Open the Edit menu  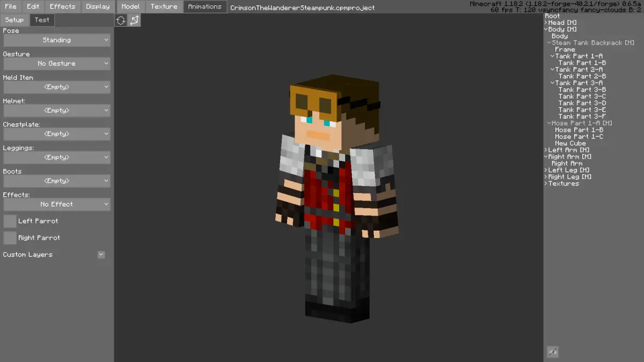(x=33, y=6)
